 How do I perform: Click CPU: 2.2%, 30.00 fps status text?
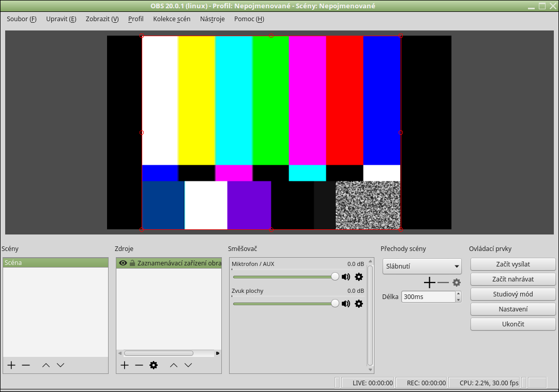point(489,383)
